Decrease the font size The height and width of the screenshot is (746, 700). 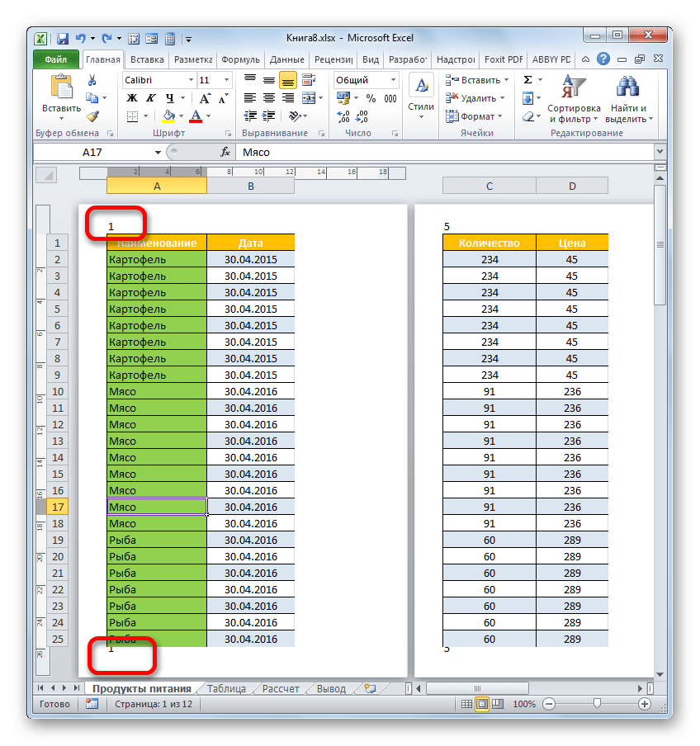click(x=223, y=98)
